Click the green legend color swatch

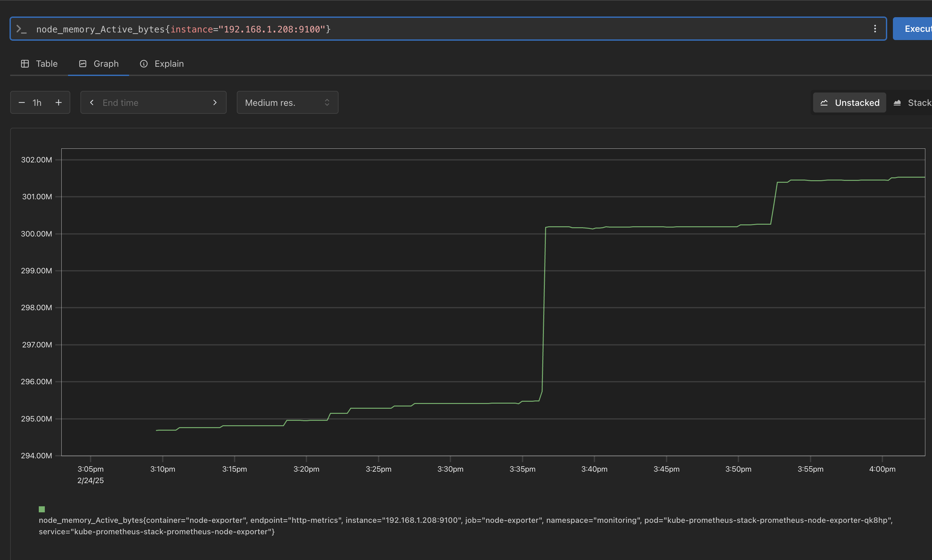(42, 509)
